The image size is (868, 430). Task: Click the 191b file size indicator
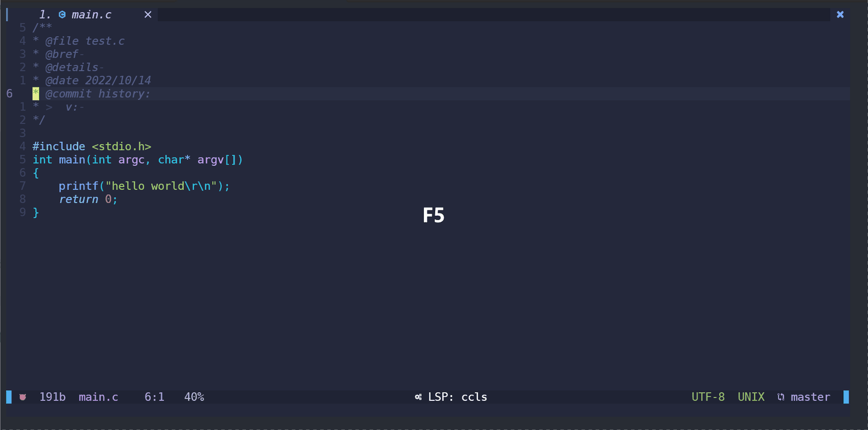point(52,397)
